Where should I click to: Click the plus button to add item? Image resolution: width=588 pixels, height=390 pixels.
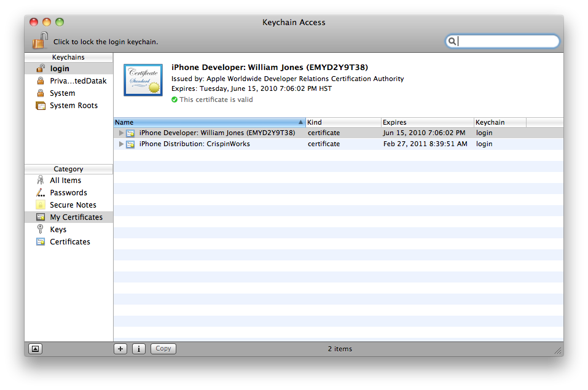pyautogui.click(x=120, y=349)
